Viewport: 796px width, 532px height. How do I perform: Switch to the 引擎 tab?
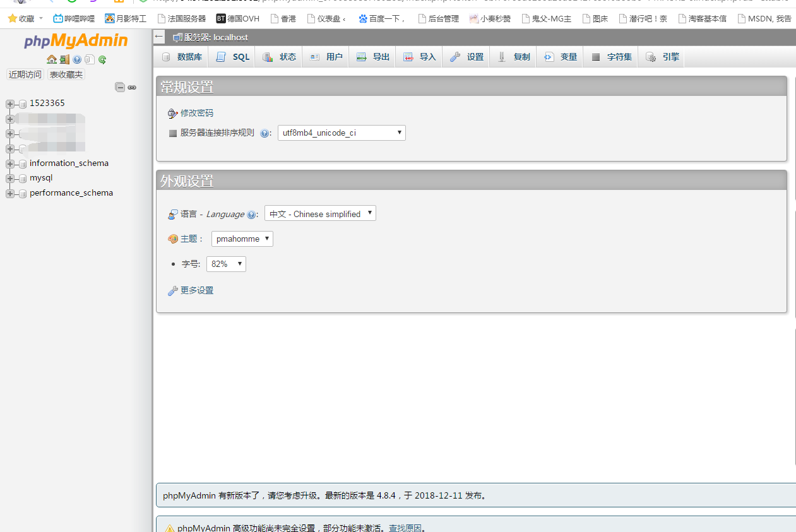coord(662,57)
